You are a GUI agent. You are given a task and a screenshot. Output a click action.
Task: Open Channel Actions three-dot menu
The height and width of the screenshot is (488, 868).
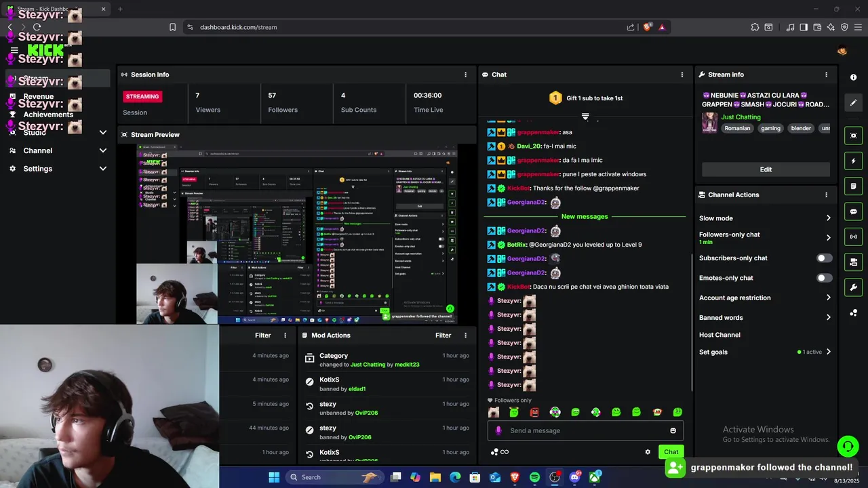click(826, 195)
